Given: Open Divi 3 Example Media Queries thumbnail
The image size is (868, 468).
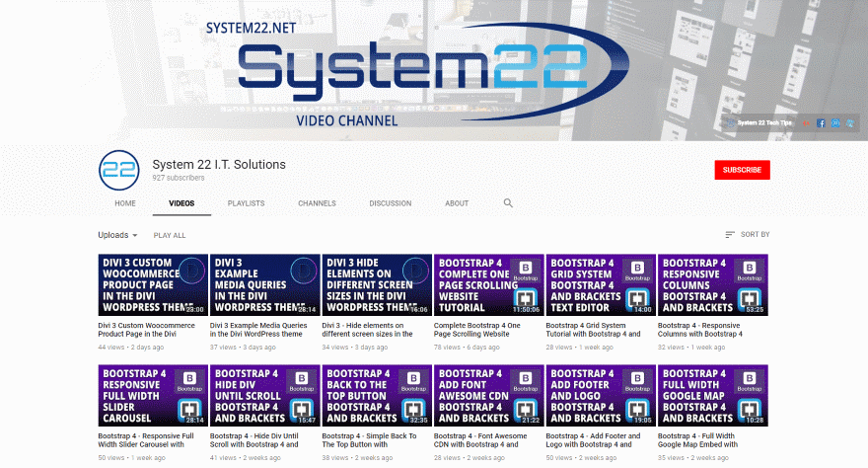Looking at the screenshot, I should [264, 284].
